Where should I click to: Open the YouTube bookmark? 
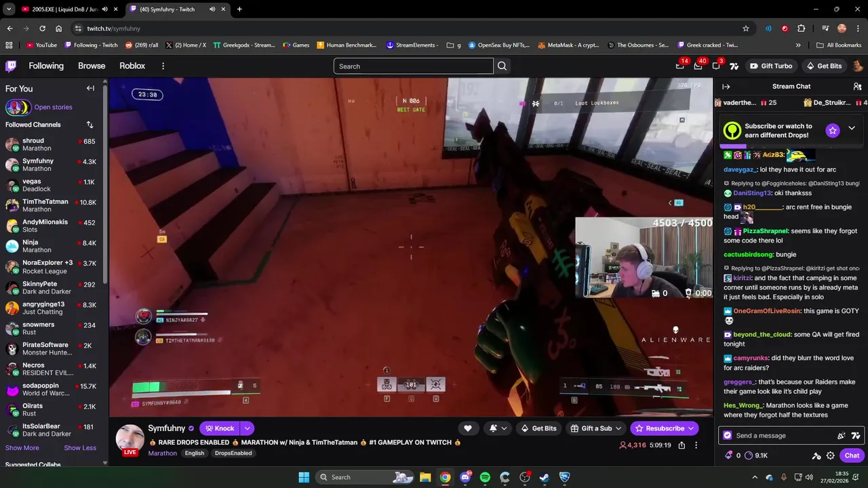pyautogui.click(x=41, y=45)
